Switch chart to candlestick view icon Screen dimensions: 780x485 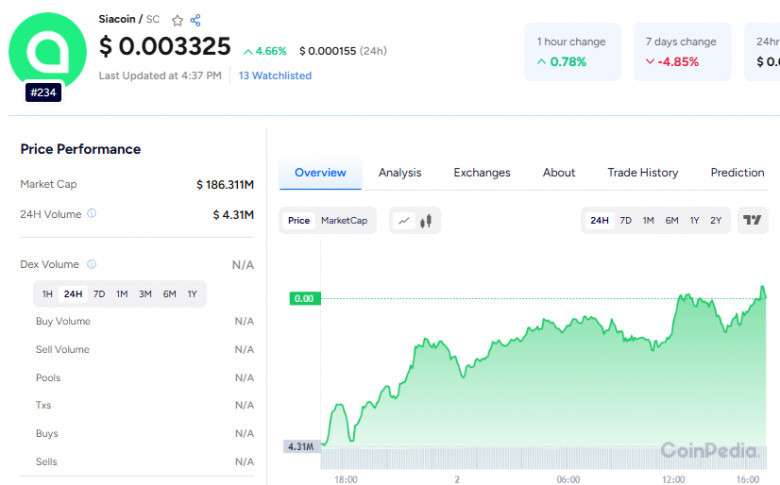click(x=426, y=220)
